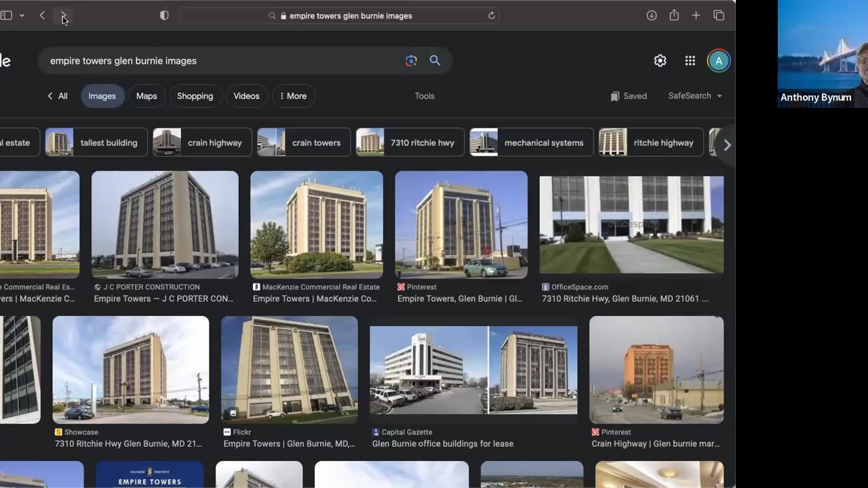
Task: Click the Safari share icon
Action: tap(674, 16)
